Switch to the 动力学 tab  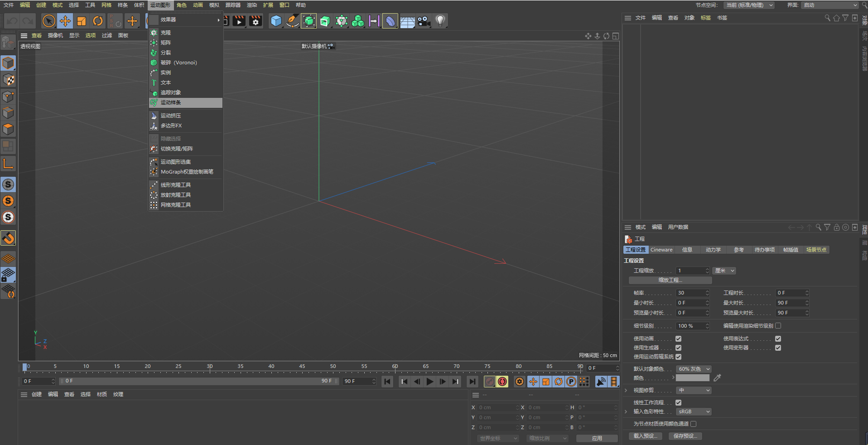pos(713,250)
